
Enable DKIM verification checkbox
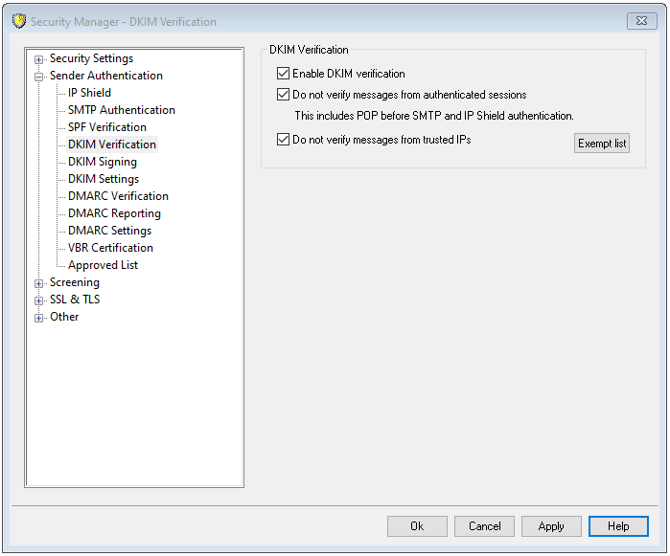283,73
